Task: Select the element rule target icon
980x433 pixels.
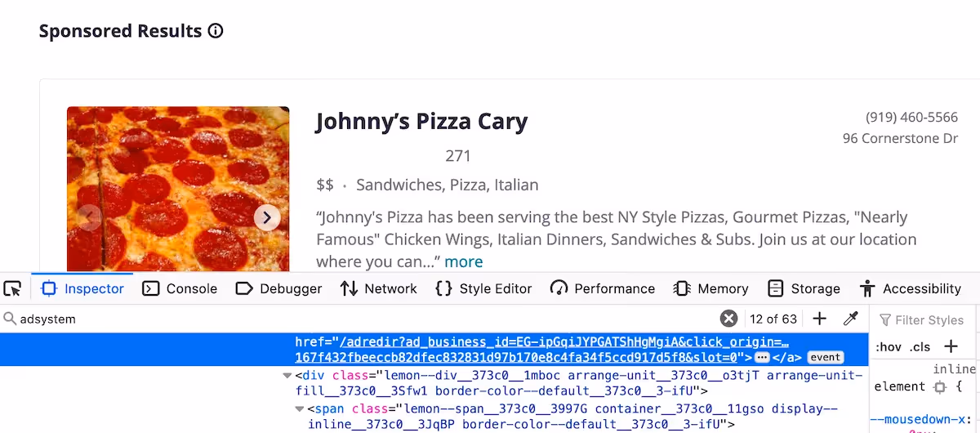Action: coord(940,386)
